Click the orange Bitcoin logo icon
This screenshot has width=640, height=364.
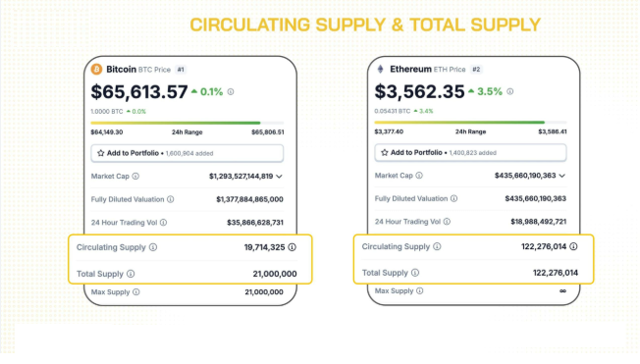pos(96,70)
